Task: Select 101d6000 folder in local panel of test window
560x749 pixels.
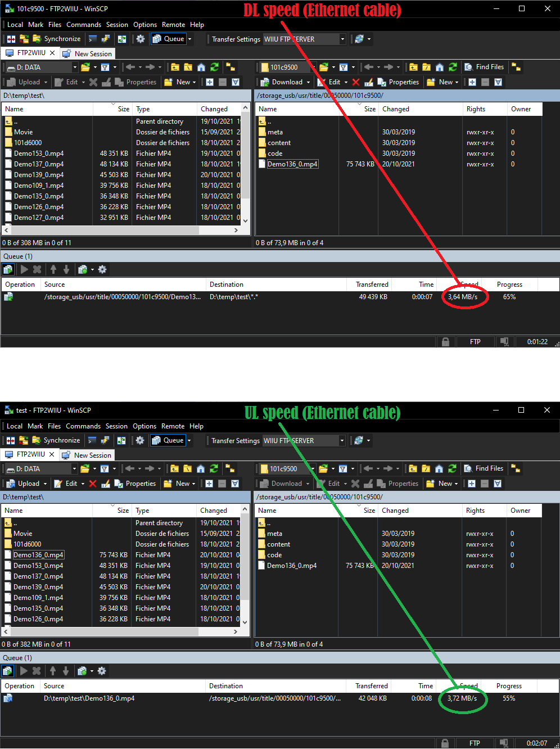Action: tap(28, 544)
